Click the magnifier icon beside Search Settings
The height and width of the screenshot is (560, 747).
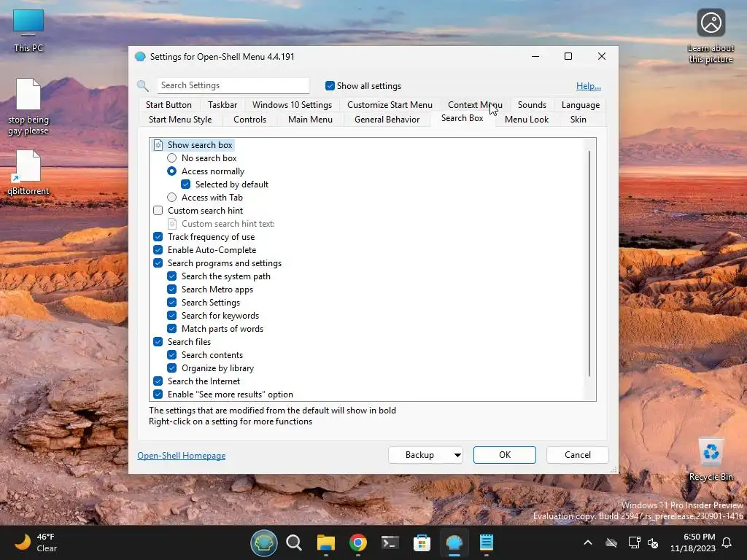[143, 86]
